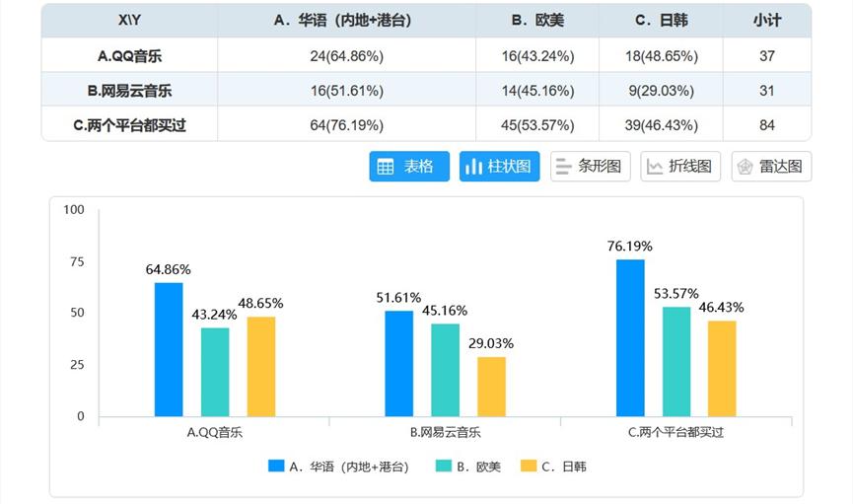
Task: Click cell 24(64.86%)
Action: pos(346,55)
